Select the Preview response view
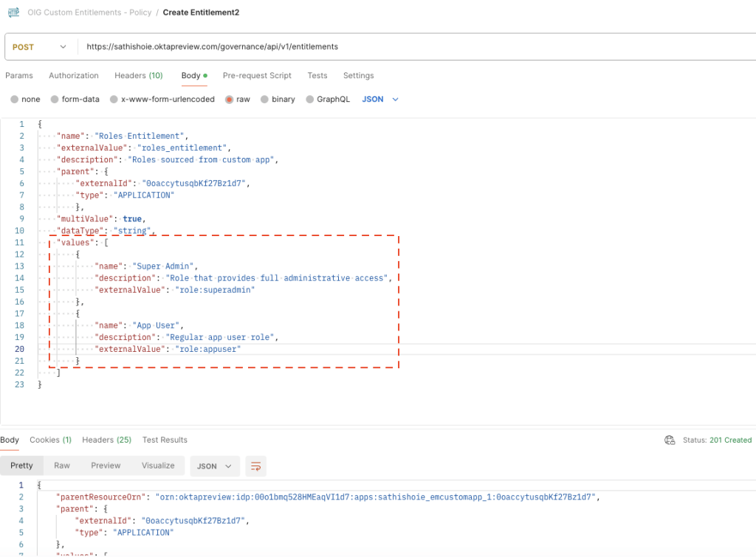The image size is (756, 557). click(x=106, y=466)
